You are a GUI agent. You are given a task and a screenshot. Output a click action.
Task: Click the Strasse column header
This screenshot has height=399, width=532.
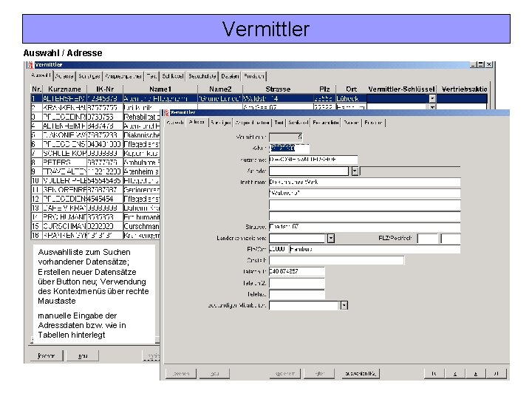coord(278,89)
